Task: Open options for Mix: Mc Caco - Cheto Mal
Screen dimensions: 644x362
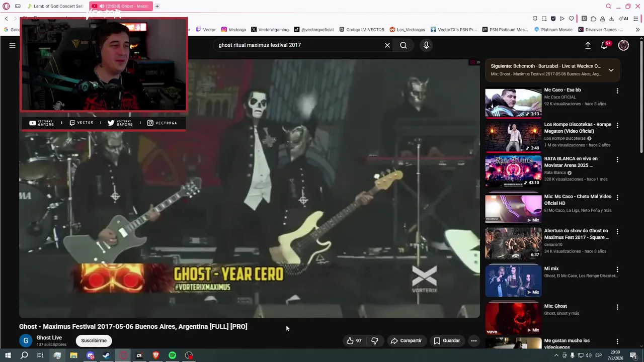Action: click(x=617, y=197)
